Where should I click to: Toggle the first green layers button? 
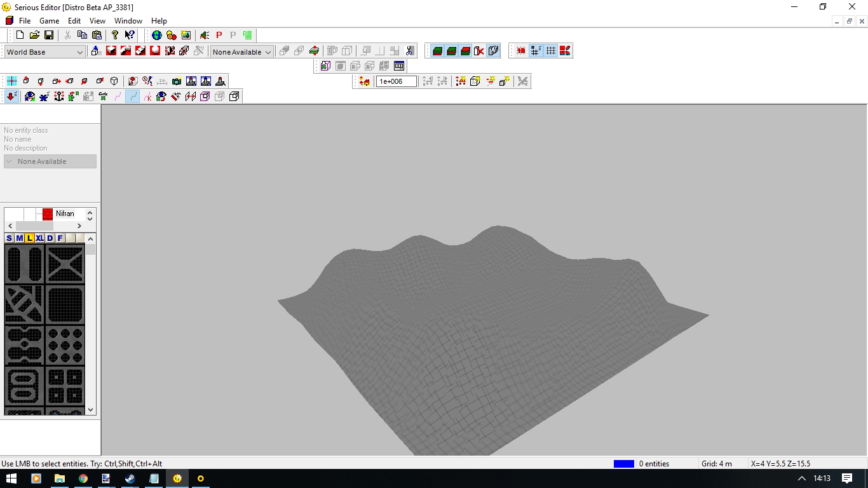(437, 51)
